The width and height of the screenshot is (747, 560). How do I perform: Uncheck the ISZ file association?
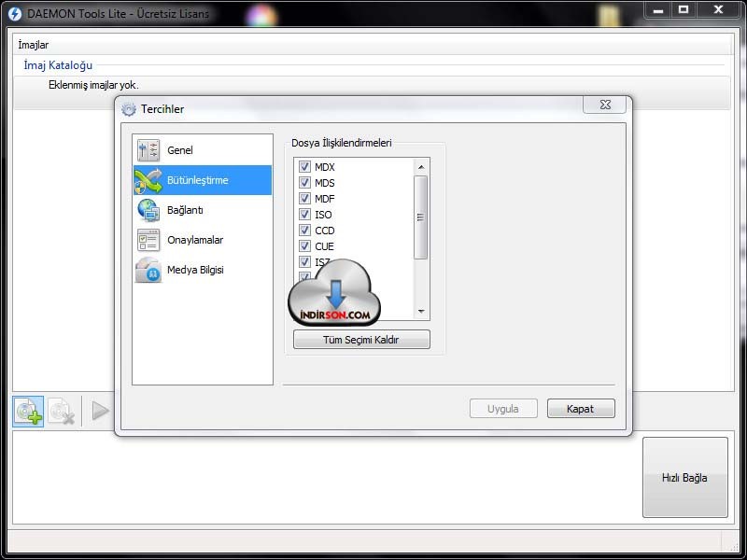[305, 261]
